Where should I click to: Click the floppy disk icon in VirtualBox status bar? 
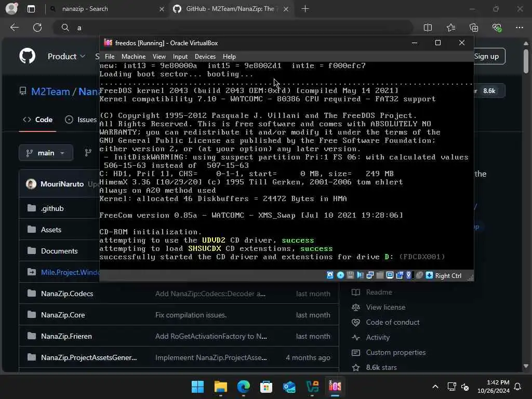350,275
